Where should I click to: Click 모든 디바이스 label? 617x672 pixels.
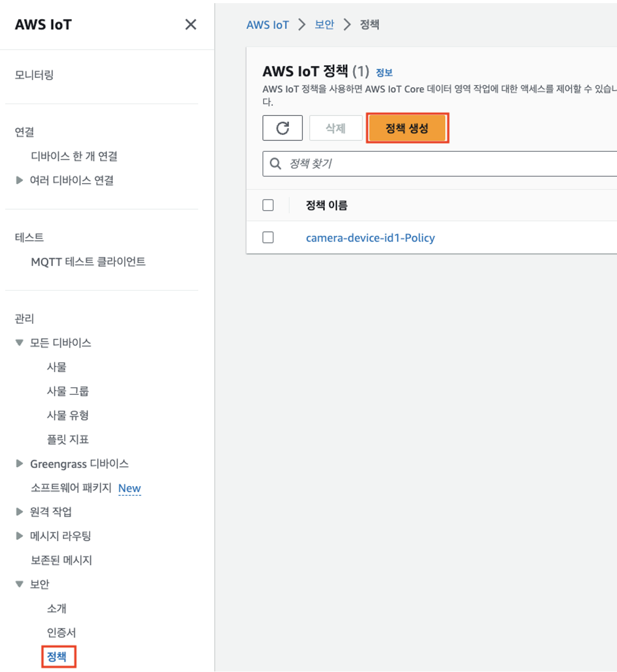coord(60,343)
